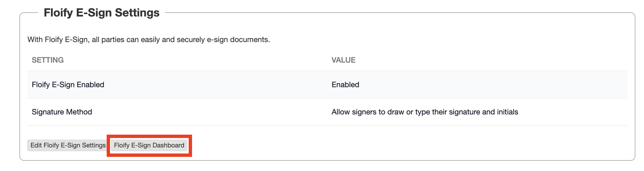
Task: Click Edit Floify E-Sign Settings button
Action: click(68, 145)
